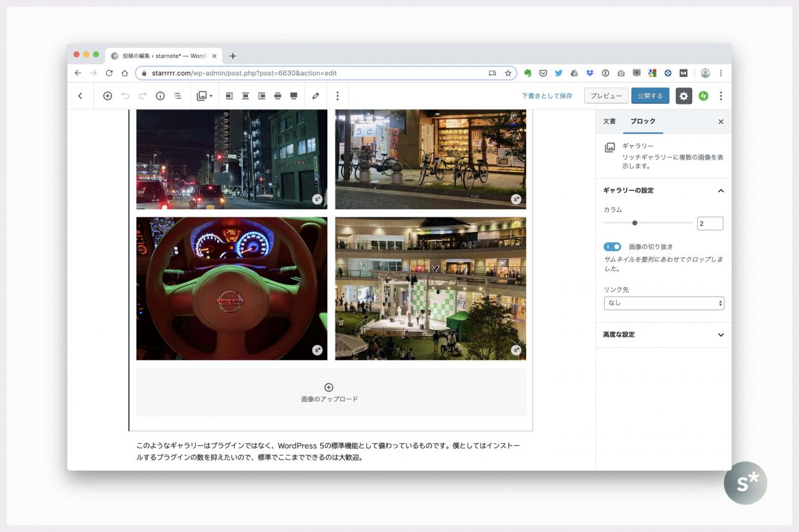Click the カラム columns slider
Viewport: 799px width, 532px height.
pyautogui.click(x=647, y=223)
